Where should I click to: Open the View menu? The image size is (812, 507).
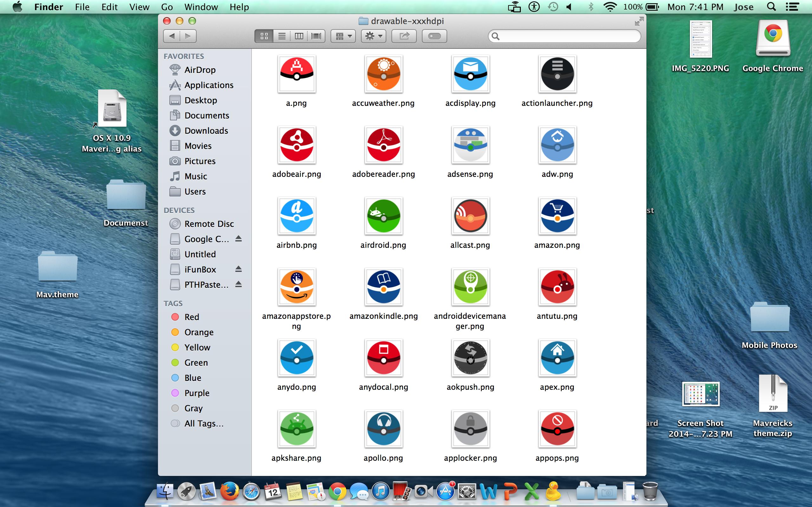click(x=139, y=7)
